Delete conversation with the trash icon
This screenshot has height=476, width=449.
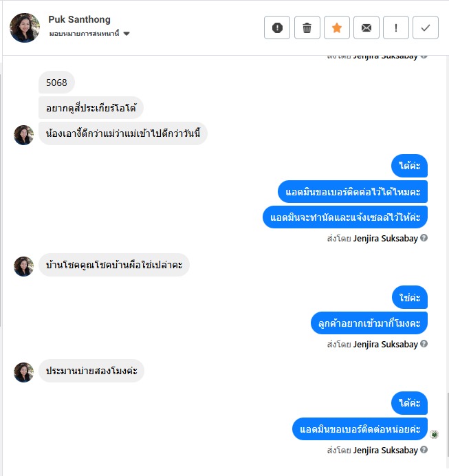(x=307, y=28)
